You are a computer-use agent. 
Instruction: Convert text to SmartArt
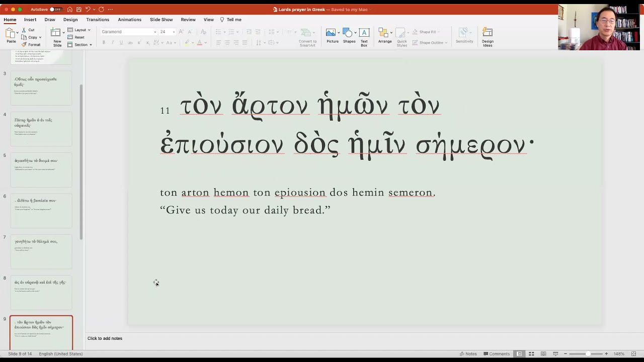pyautogui.click(x=307, y=38)
